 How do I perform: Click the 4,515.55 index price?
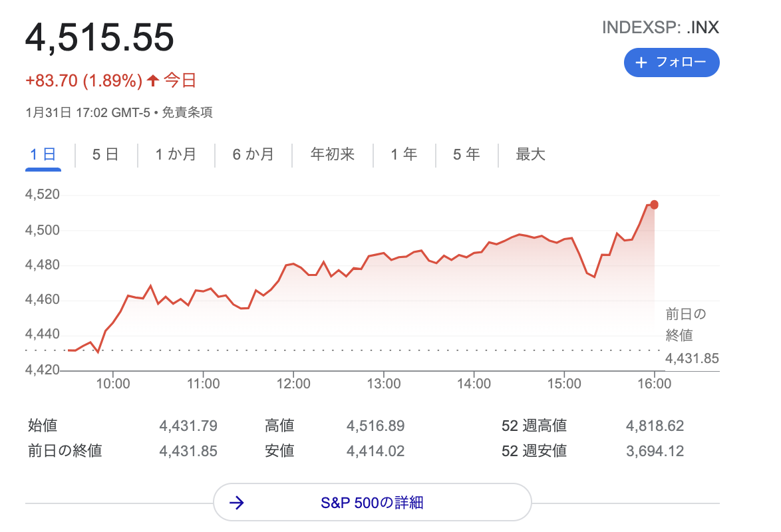(x=100, y=37)
